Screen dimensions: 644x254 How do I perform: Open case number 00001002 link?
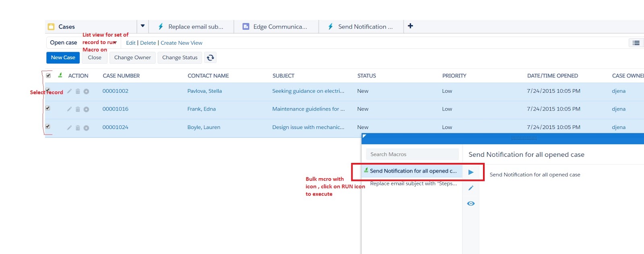[115, 91]
